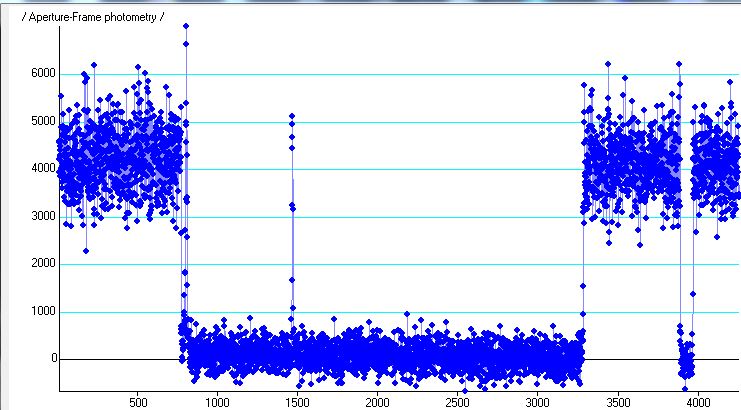
Task: Select the 2000 x-axis frame label
Action: click(377, 402)
